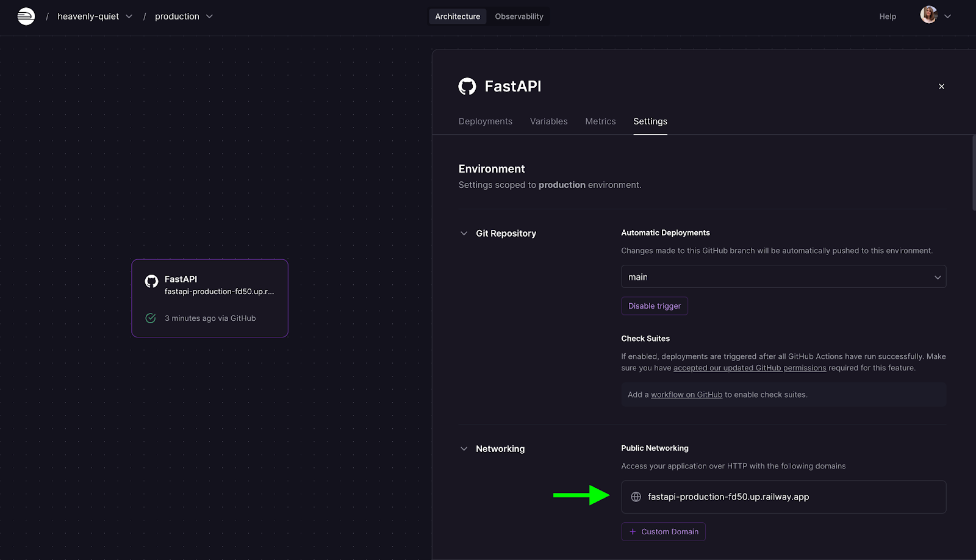Screen dimensions: 976x560
Task: Click the green deployment success check icon
Action: [151, 318]
